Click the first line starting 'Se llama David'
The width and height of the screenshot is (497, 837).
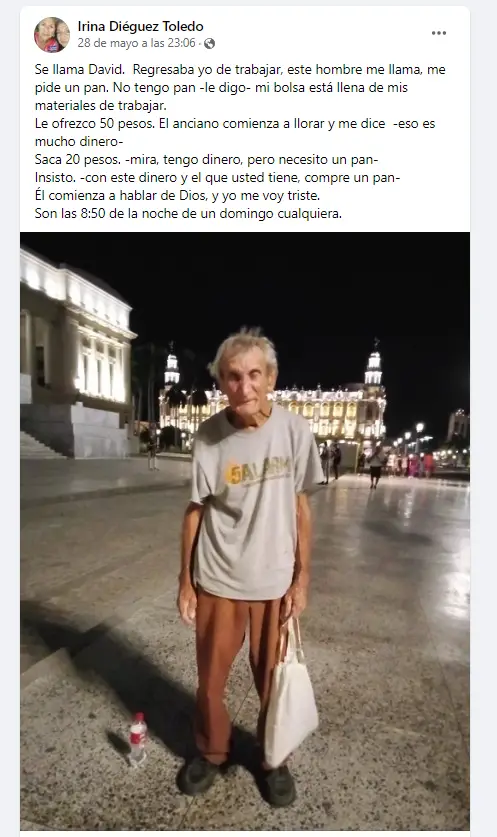point(240,69)
